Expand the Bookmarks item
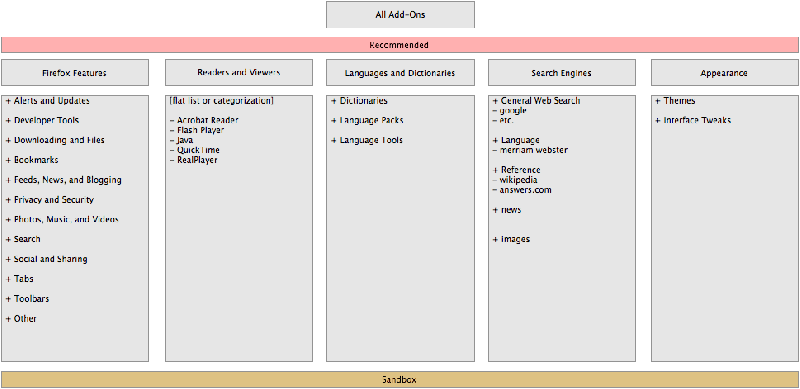 coord(32,160)
